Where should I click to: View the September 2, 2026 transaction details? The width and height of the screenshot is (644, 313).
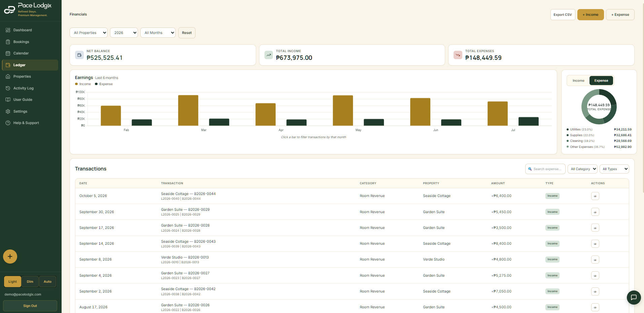click(x=595, y=291)
